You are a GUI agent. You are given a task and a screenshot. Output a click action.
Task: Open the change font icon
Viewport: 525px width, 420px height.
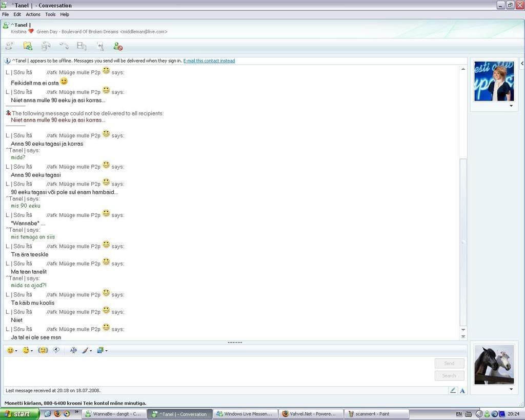73,350
